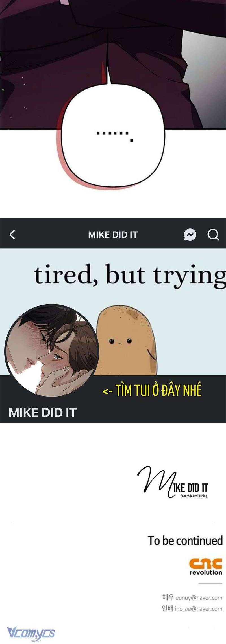Image resolution: width=226 pixels, height=644 pixels.
Task: Select the MIKE DID IT header title
Action: point(113,235)
